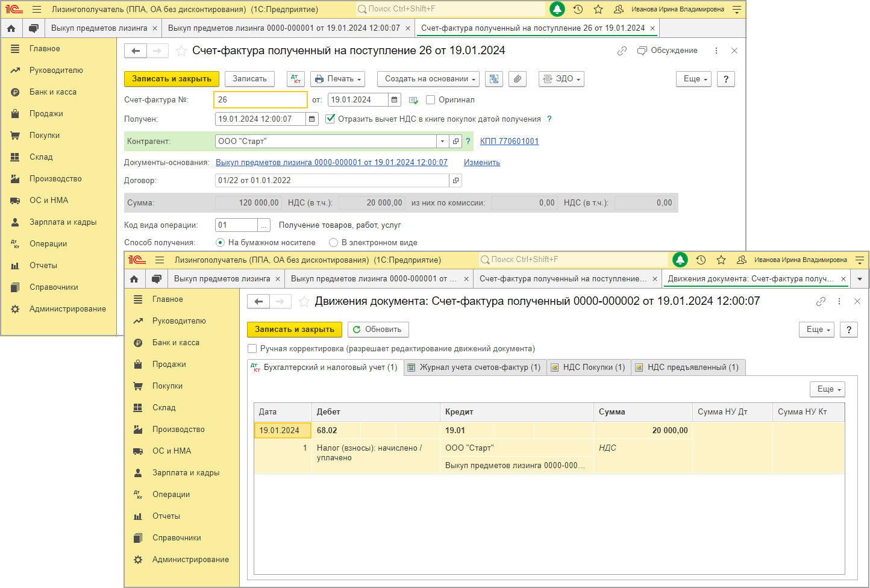Open the document structure icon next to Создать на основании
This screenshot has height=588, width=870.
[x=494, y=79]
